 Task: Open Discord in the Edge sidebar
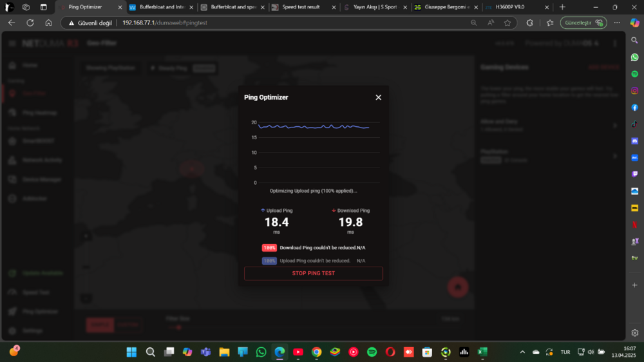[634, 140]
